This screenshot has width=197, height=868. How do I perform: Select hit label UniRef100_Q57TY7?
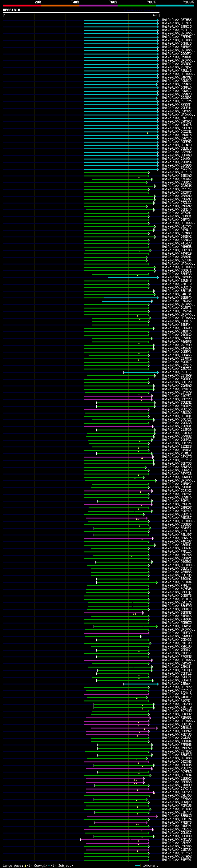(177, 189)
